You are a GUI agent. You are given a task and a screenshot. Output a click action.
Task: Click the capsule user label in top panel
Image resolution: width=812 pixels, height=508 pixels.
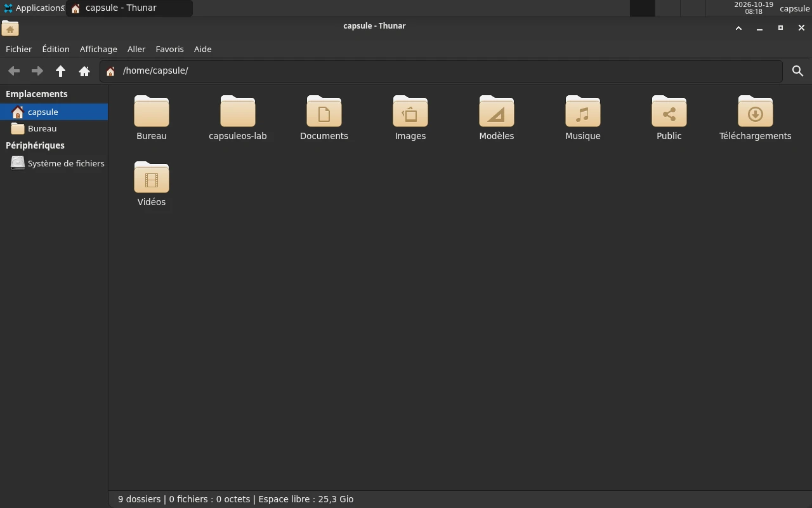[794, 8]
